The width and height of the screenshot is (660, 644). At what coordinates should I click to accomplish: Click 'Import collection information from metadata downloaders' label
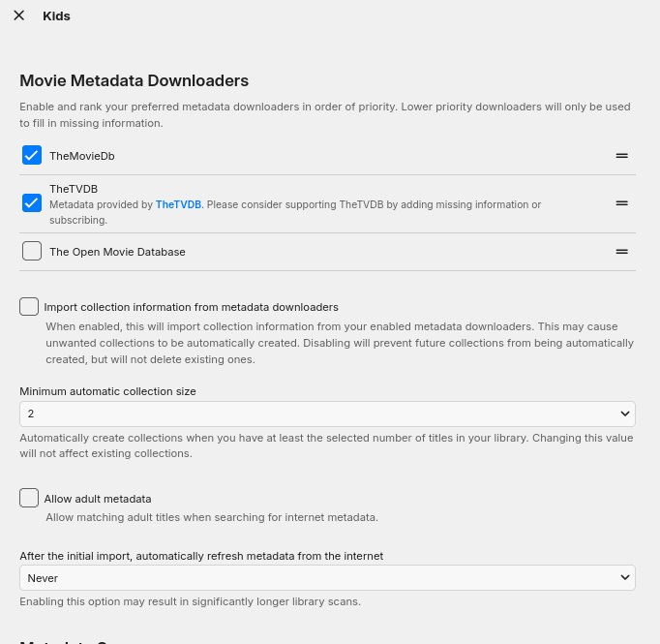(x=191, y=307)
